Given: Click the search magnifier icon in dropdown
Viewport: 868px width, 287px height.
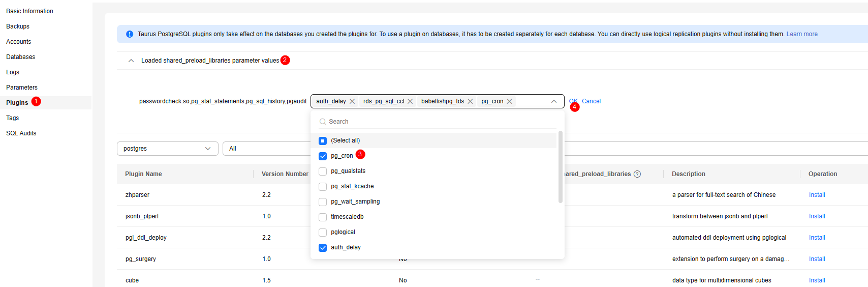Looking at the screenshot, I should click(x=322, y=122).
